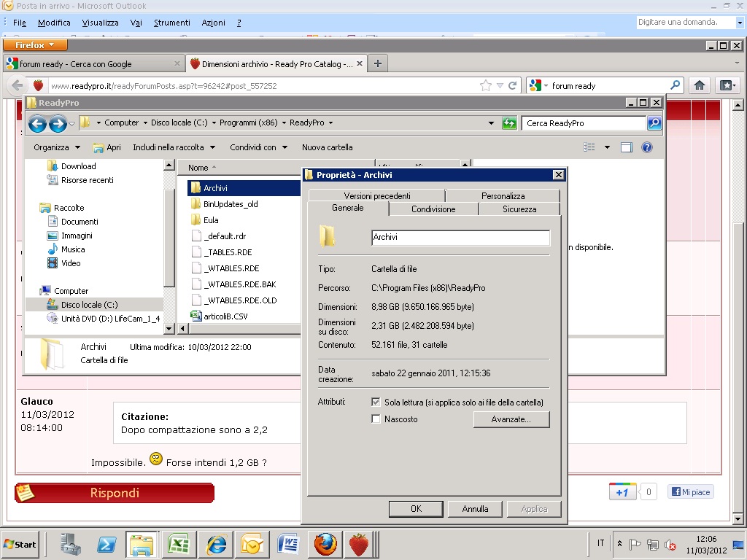Open Excel from the taskbar
747x560 pixels.
click(179, 544)
